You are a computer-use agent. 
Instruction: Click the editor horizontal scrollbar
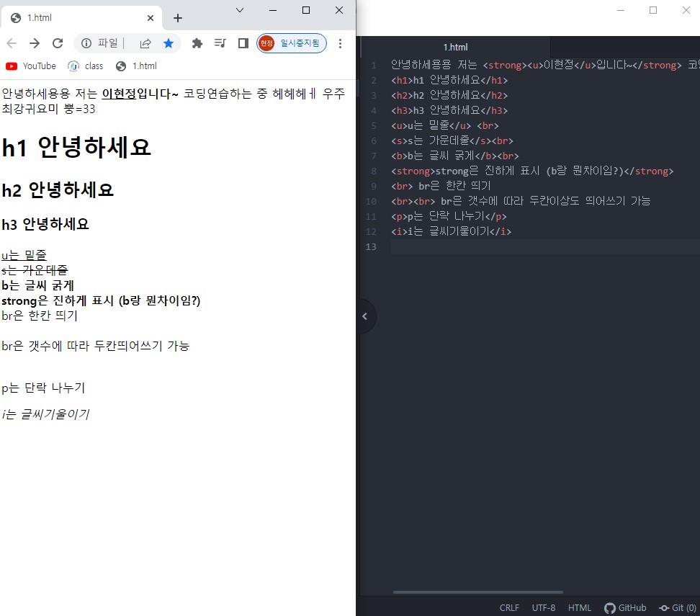[x=477, y=592]
